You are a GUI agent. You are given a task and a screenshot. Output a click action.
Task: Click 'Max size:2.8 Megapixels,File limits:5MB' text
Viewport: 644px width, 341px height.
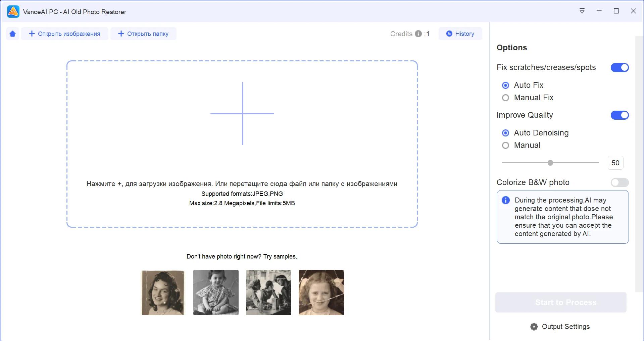(x=242, y=203)
